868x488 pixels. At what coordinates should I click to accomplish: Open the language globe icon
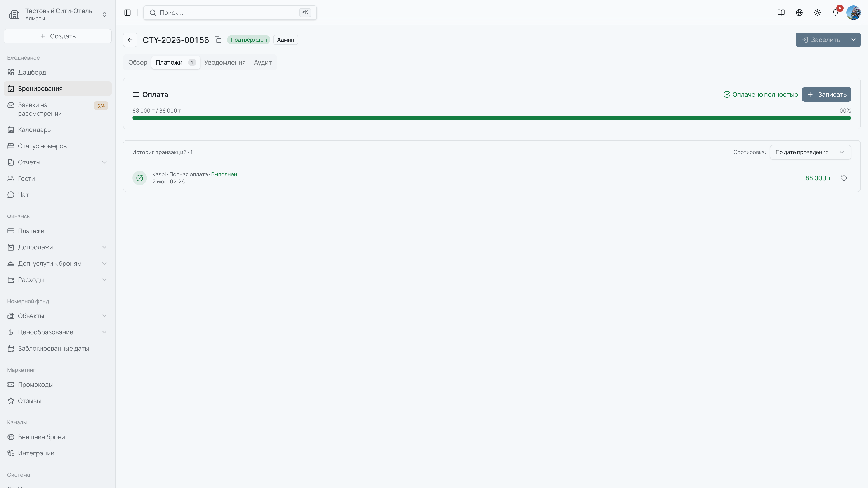click(799, 12)
